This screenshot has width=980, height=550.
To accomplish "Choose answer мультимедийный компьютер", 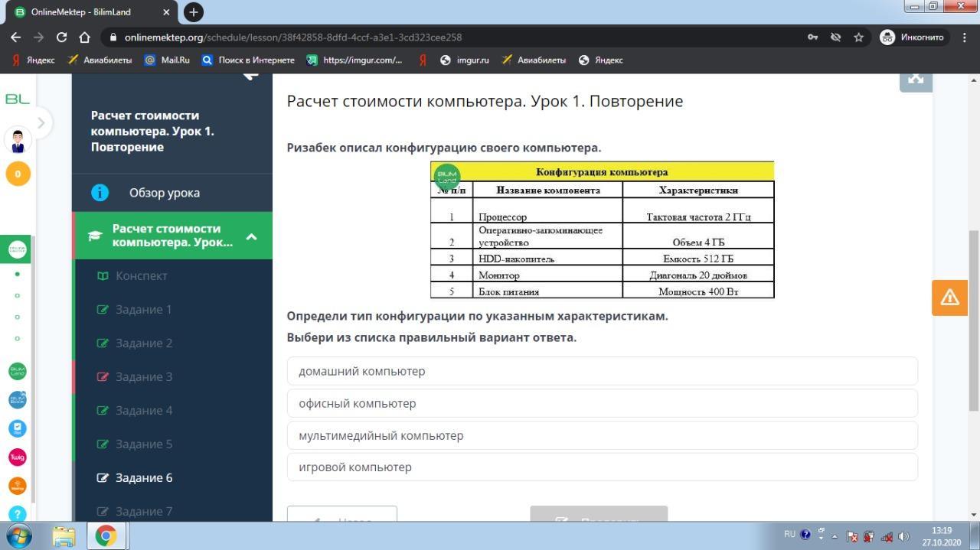I will pyautogui.click(x=603, y=435).
